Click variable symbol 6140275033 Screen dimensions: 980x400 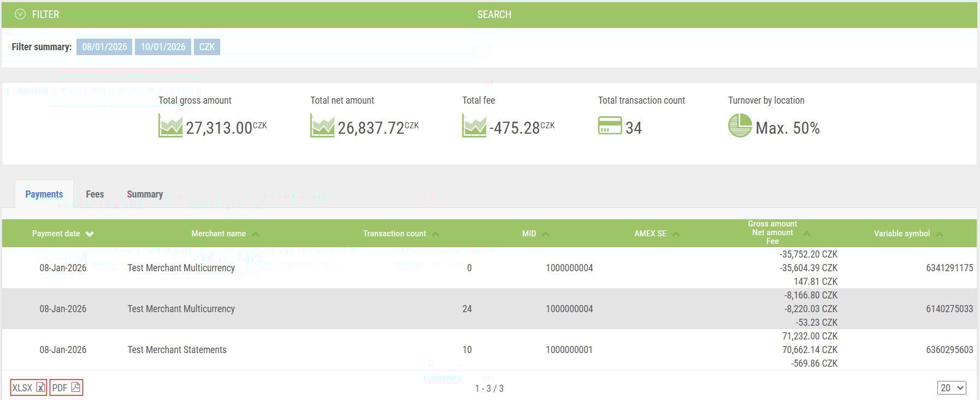949,309
